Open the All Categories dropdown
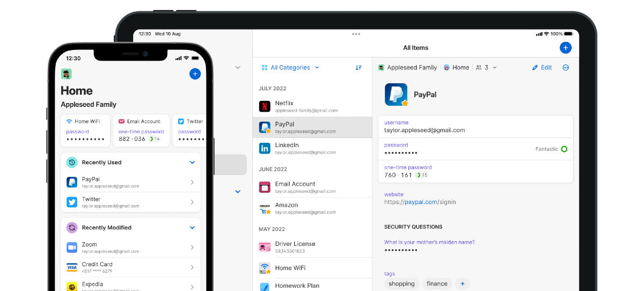The height and width of the screenshot is (291, 644). click(290, 68)
